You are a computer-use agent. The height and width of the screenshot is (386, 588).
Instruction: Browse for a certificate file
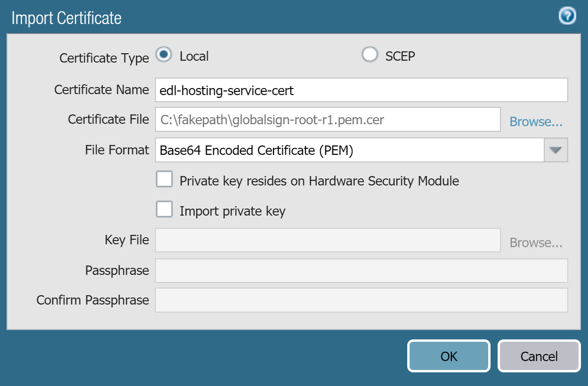(x=536, y=122)
